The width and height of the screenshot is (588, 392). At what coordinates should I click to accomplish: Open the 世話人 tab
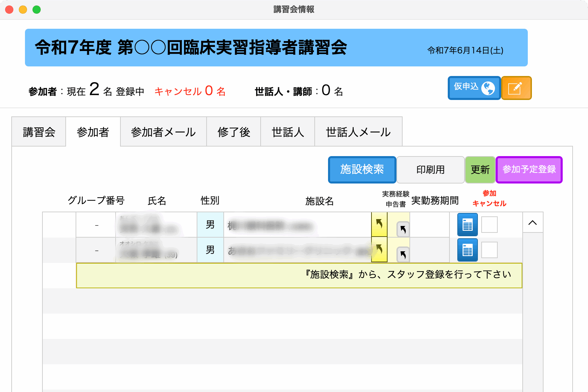[x=288, y=132]
